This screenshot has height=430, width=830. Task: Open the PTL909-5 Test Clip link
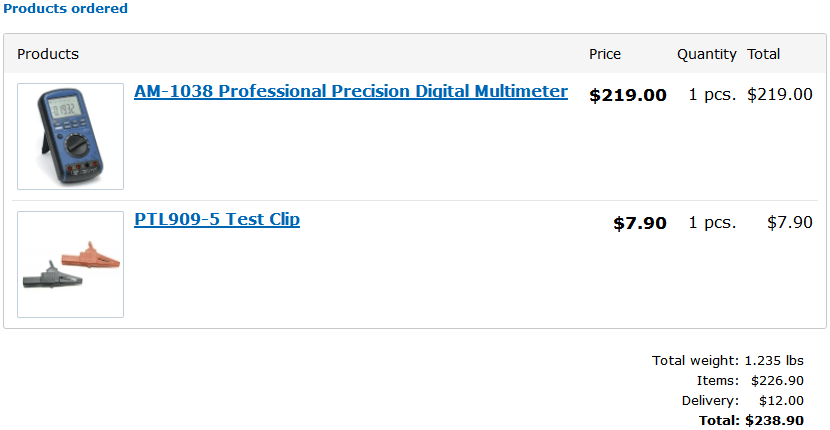tap(217, 219)
